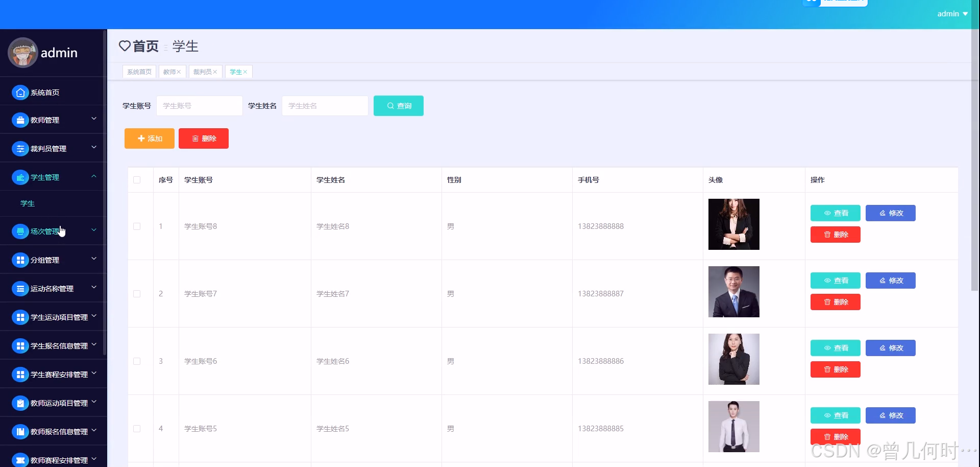Click the avatar thumbnail of 学生姓名7
Viewport: 980px width, 467px height.
coord(734,292)
